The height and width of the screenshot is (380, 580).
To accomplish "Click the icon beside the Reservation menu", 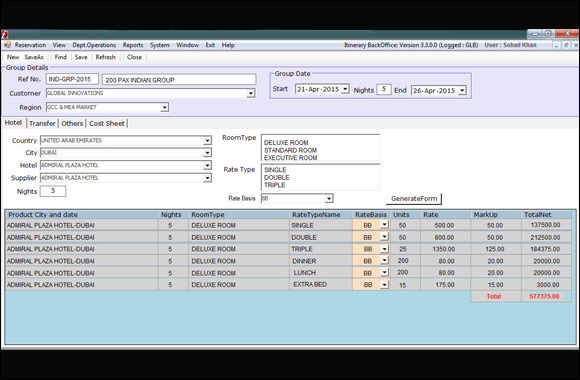I will 7,45.
